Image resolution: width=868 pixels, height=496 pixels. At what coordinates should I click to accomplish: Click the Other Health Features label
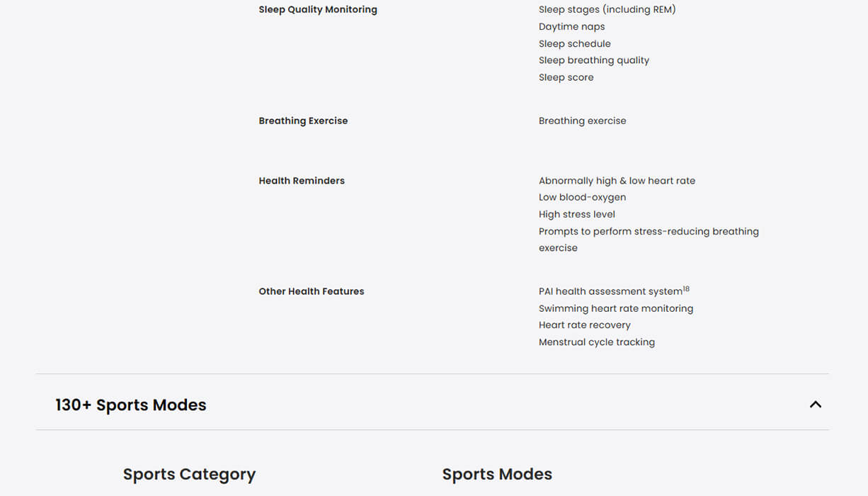click(312, 291)
